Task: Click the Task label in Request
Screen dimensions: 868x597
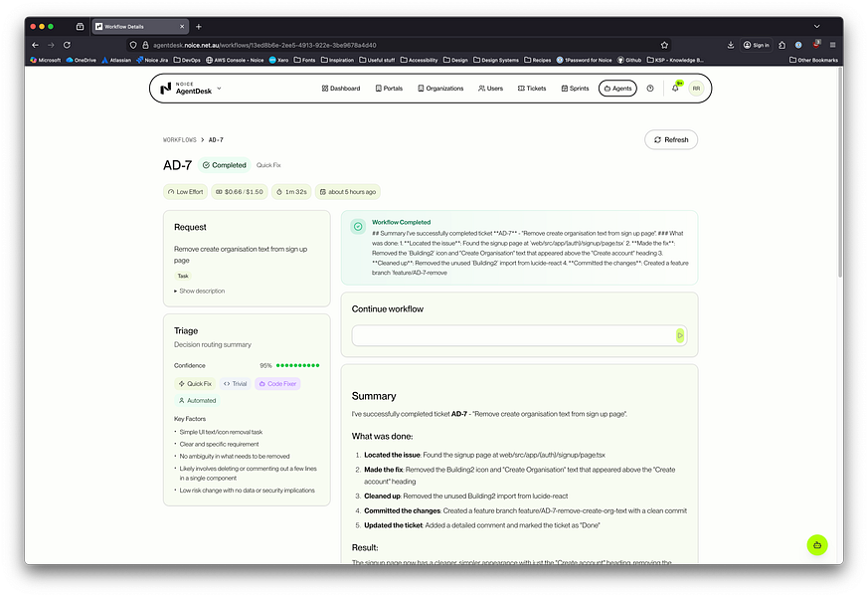Action: [x=183, y=276]
